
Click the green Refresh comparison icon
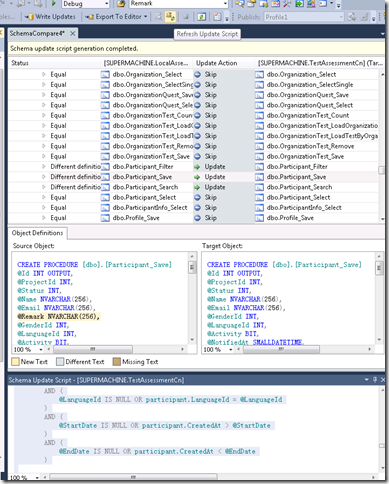click(x=201, y=17)
